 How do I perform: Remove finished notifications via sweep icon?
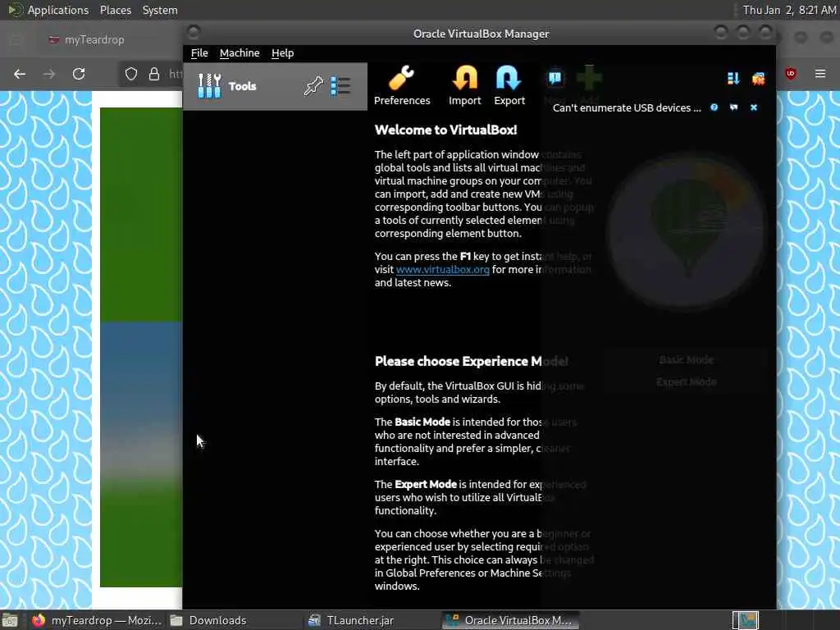(x=758, y=79)
